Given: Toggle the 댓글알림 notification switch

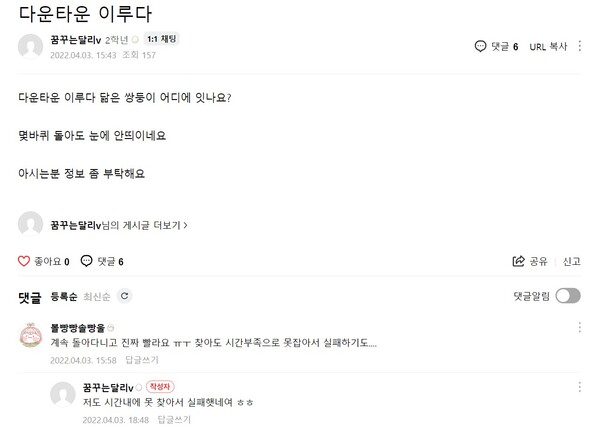Looking at the screenshot, I should click(x=567, y=296).
